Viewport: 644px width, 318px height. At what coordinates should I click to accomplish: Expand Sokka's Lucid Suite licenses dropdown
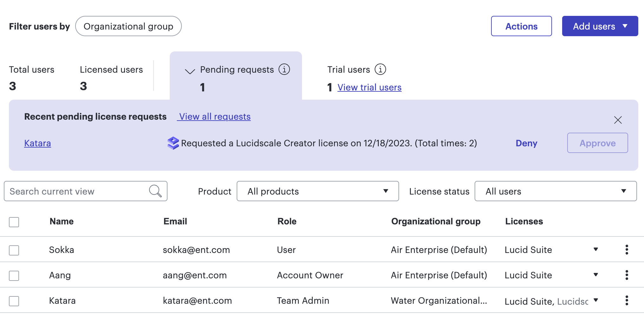point(596,249)
